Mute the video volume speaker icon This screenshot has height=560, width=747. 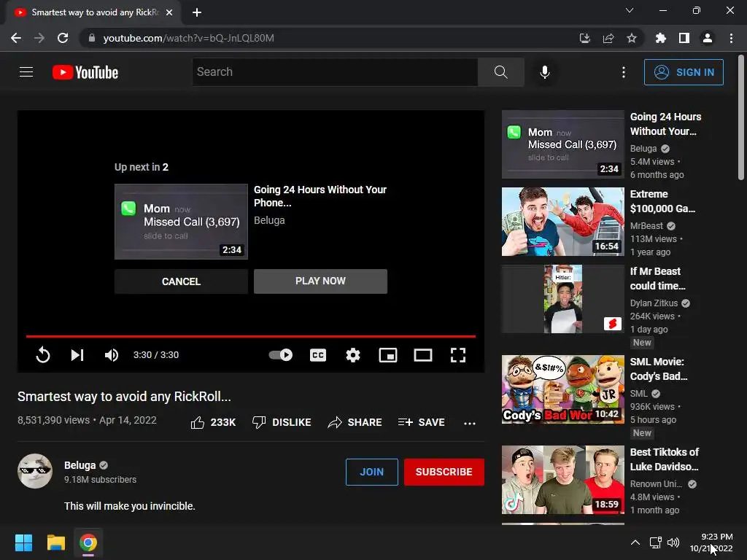coord(112,355)
